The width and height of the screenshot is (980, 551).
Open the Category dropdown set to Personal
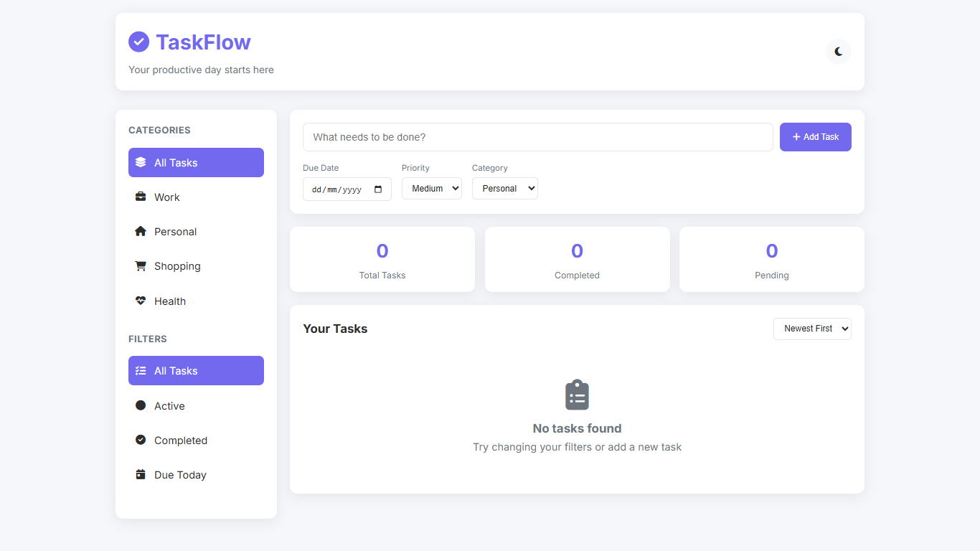pyautogui.click(x=505, y=189)
